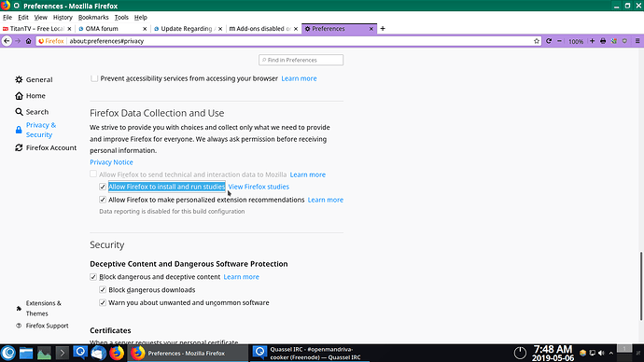This screenshot has height=362, width=644.
Task: Uncheck Warn about unwanted and uncommon software
Action: coord(103,303)
